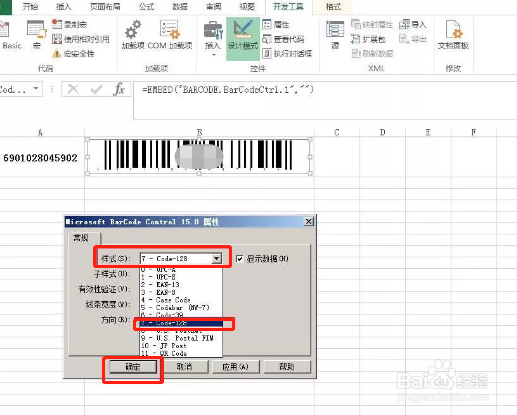Choose 5 - Codabar (NW-7) option
This screenshot has height=415, width=517.
(x=181, y=308)
